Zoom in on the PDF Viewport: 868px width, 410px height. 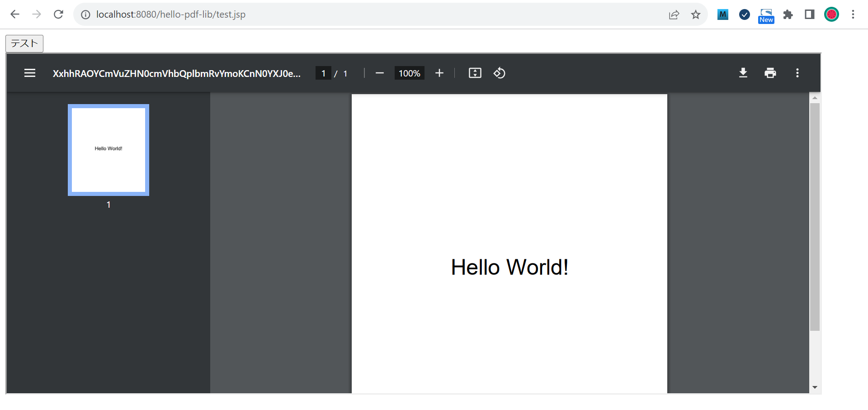[x=439, y=73]
